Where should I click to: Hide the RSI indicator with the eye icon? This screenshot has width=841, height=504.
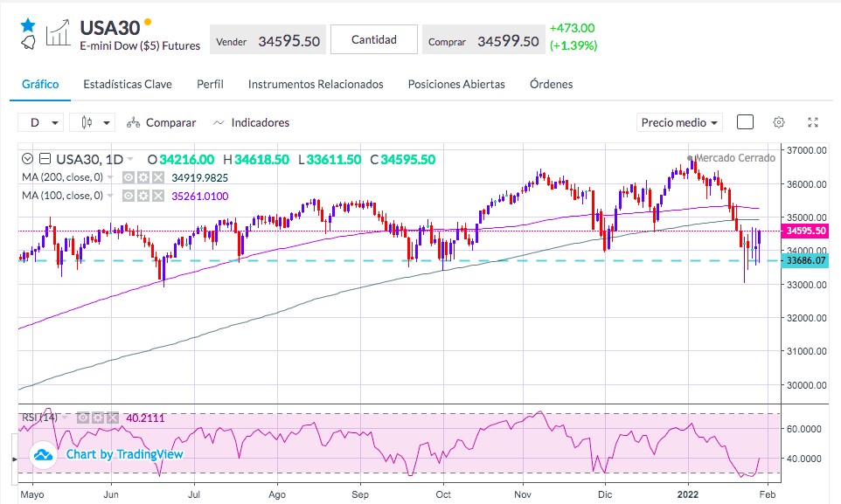(82, 418)
